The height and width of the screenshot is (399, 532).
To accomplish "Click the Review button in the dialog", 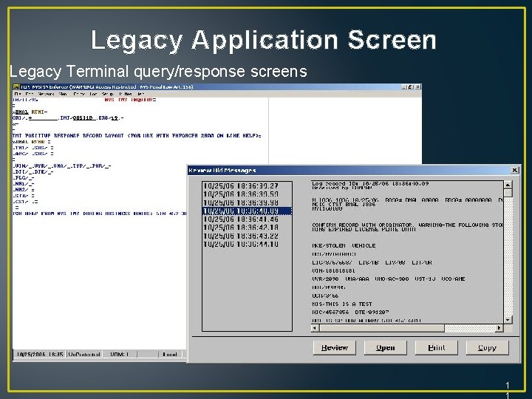I will pyautogui.click(x=334, y=348).
